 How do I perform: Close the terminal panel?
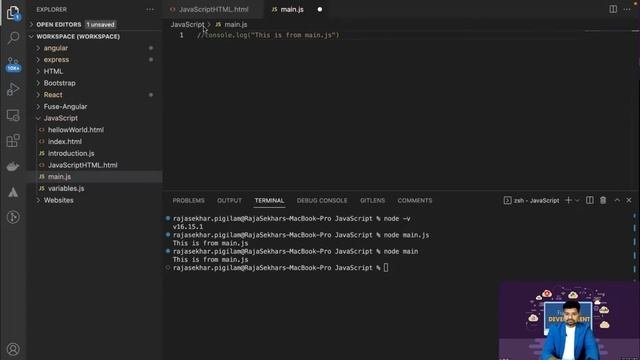[629, 200]
